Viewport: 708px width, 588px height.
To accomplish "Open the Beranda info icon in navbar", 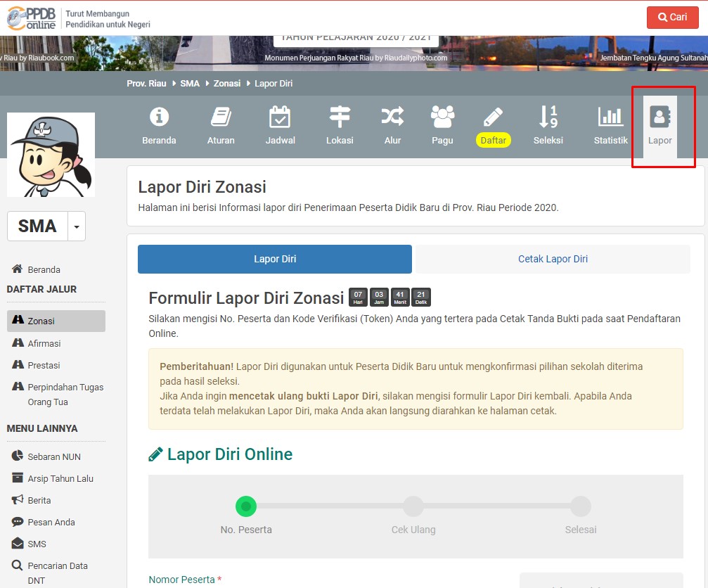I will tap(160, 116).
